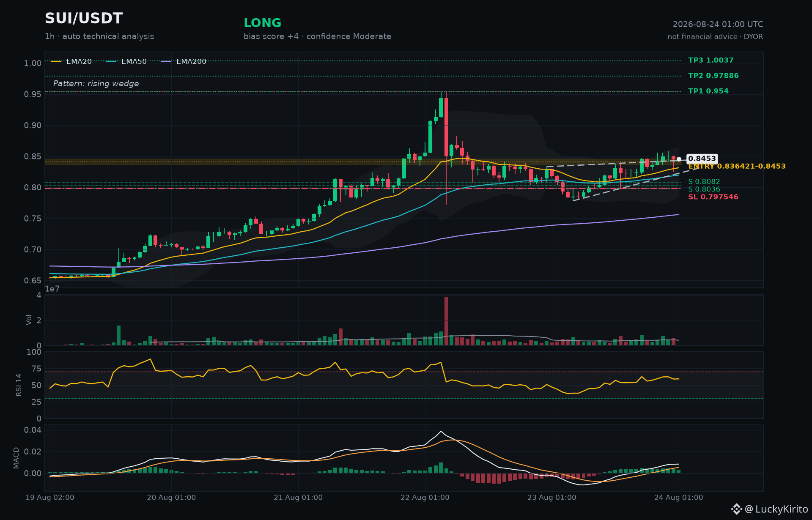The image size is (812, 520).
Task: Click the EMA50 legend label
Action: 134,61
